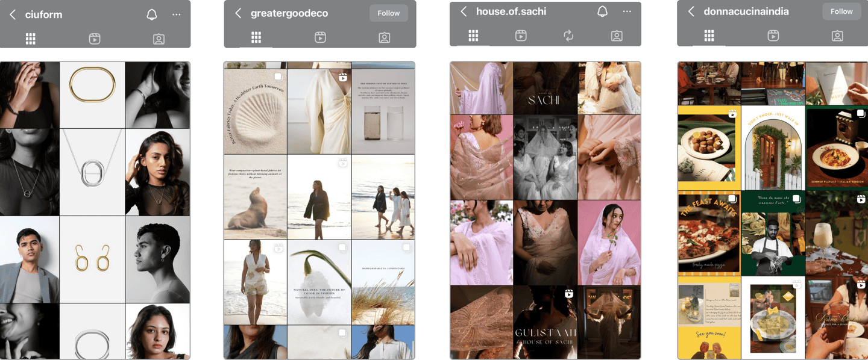Viewport: 868px width, 360px height.
Task: Open man in grey blazer portrait post
Action: tap(30, 259)
